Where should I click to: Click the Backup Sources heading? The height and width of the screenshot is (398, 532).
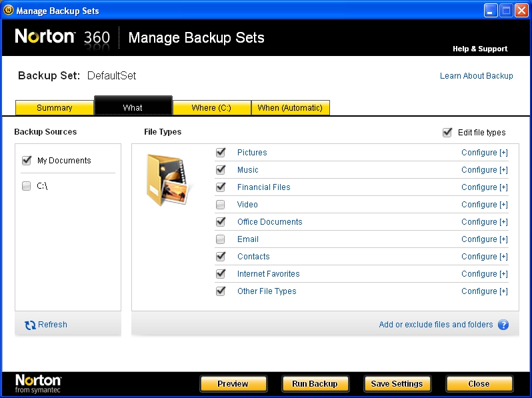(x=45, y=131)
